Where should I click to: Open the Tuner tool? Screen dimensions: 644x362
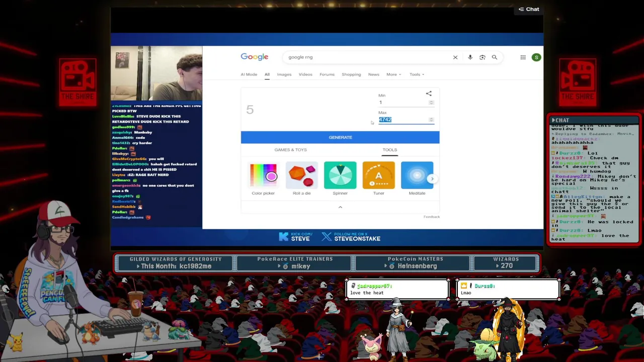pos(378,178)
